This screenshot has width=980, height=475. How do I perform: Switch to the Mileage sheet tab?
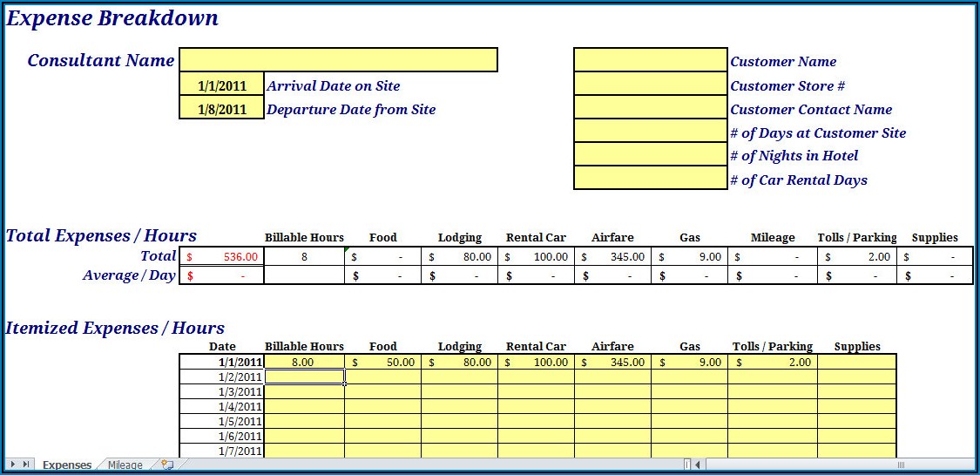pos(125,465)
